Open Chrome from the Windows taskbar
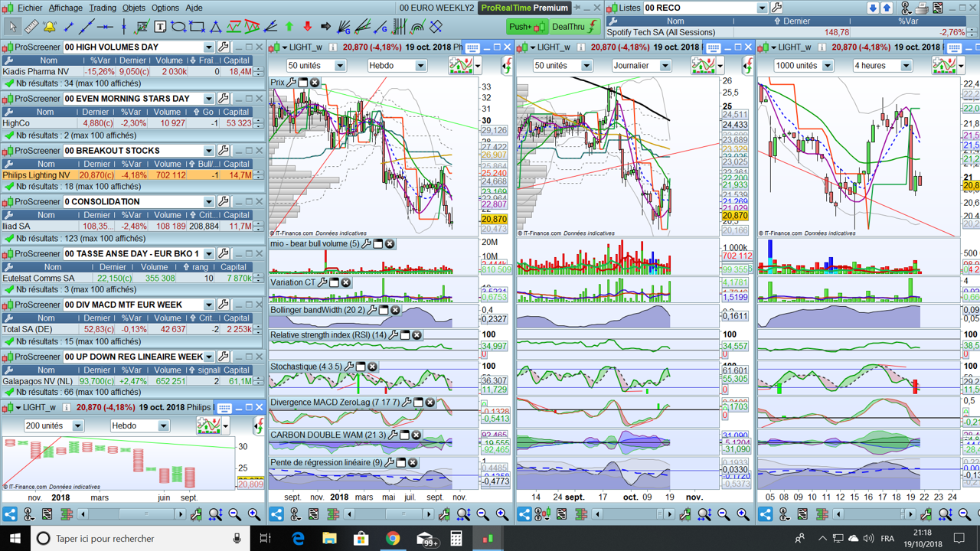This screenshot has height=551, width=980. 393,539
